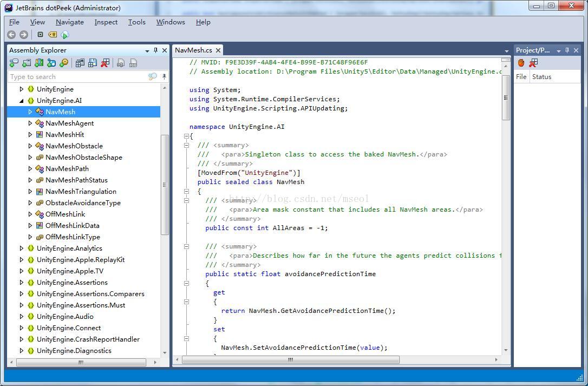
Task: Close the NavMesh.cs tab
Action: pyautogui.click(x=218, y=50)
